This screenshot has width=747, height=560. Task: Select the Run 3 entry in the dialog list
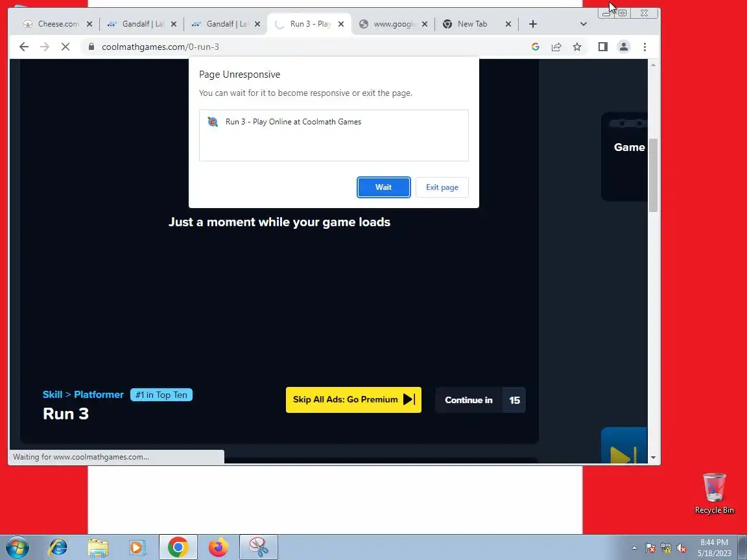point(333,122)
